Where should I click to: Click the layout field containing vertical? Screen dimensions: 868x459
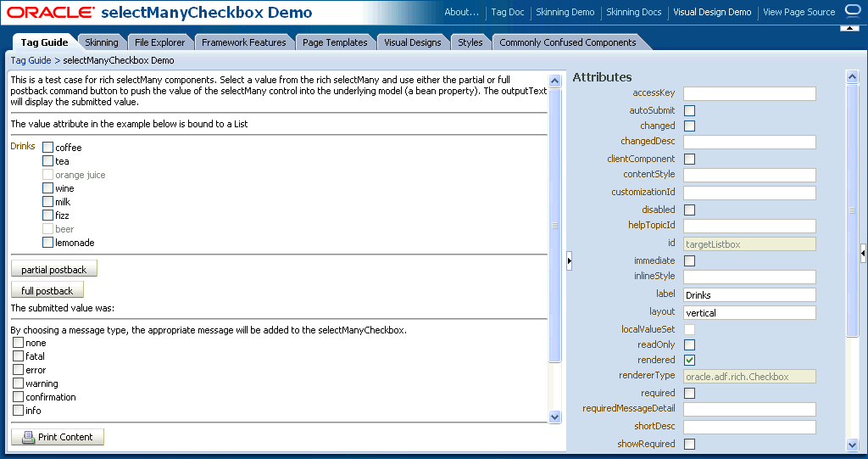point(749,313)
